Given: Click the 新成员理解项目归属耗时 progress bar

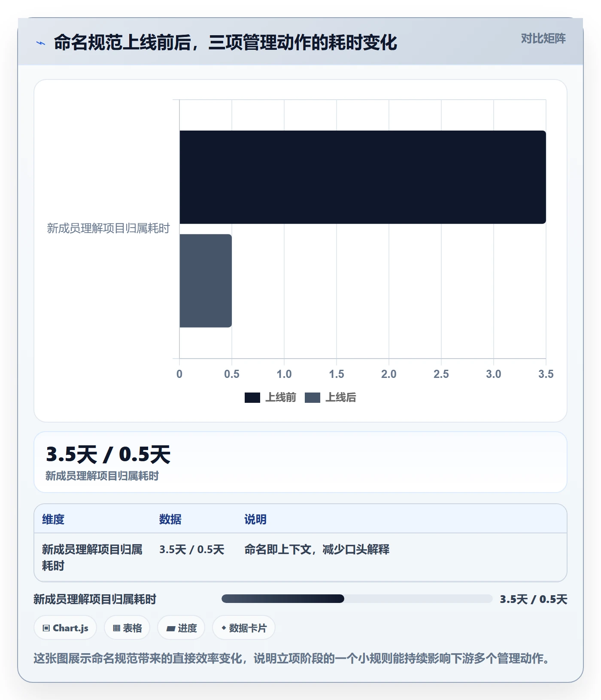Looking at the screenshot, I should (357, 599).
